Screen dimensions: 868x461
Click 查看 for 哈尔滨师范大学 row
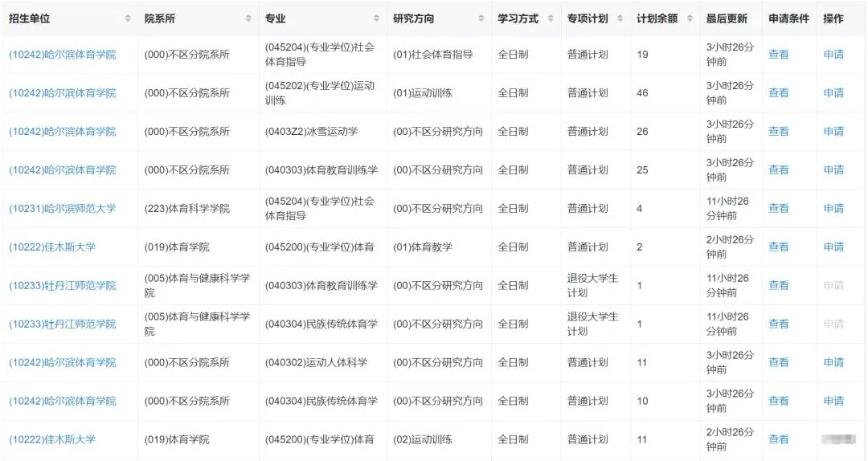point(778,208)
